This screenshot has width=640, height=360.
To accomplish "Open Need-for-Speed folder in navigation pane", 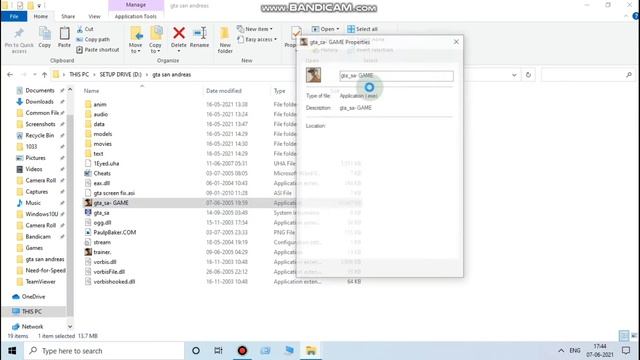I will 45,270.
